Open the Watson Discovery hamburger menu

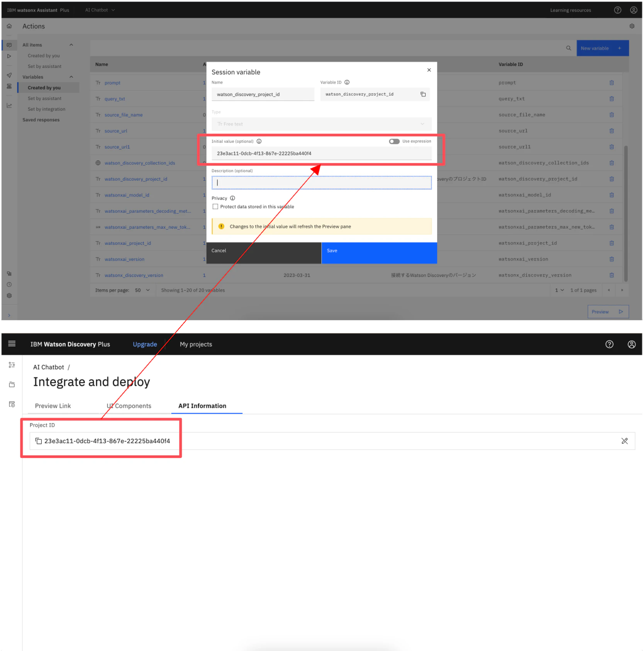12,344
